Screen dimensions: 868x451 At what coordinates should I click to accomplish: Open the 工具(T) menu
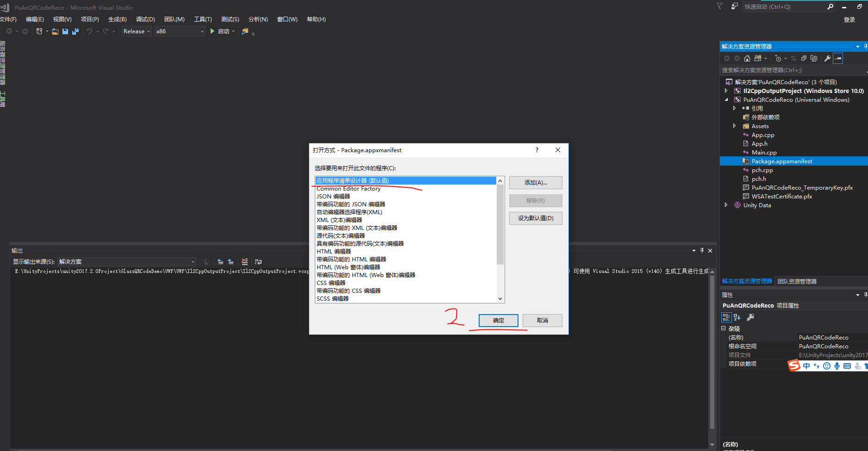pos(203,19)
